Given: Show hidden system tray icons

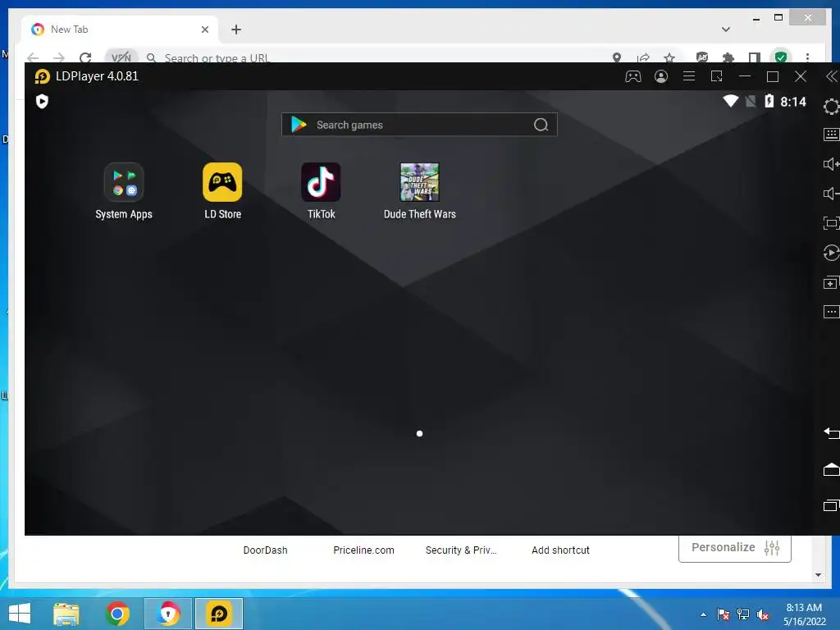Looking at the screenshot, I should [703, 614].
